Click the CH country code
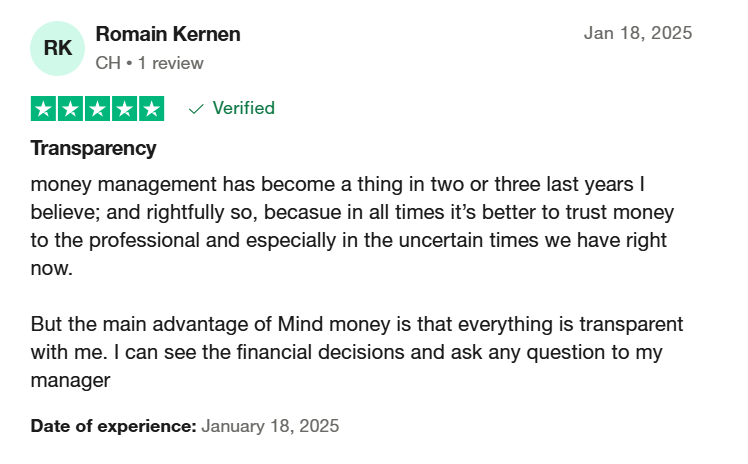 (108, 63)
